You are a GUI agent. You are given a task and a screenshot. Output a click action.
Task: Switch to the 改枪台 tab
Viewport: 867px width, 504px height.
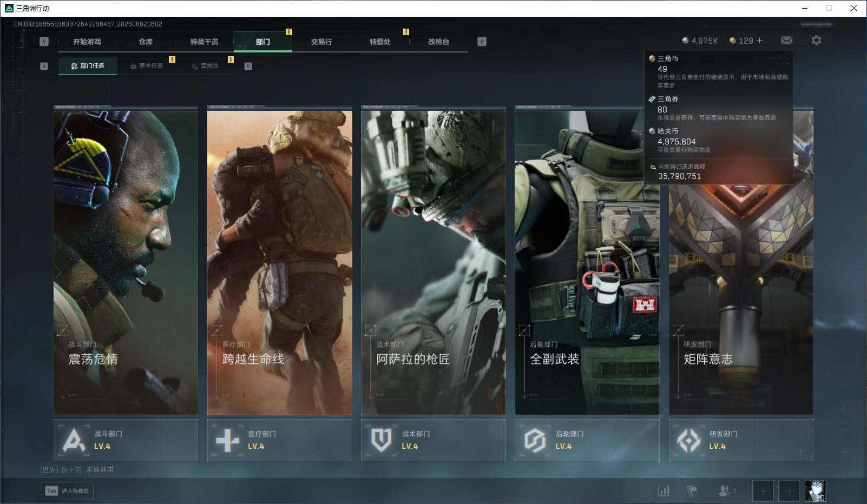438,42
